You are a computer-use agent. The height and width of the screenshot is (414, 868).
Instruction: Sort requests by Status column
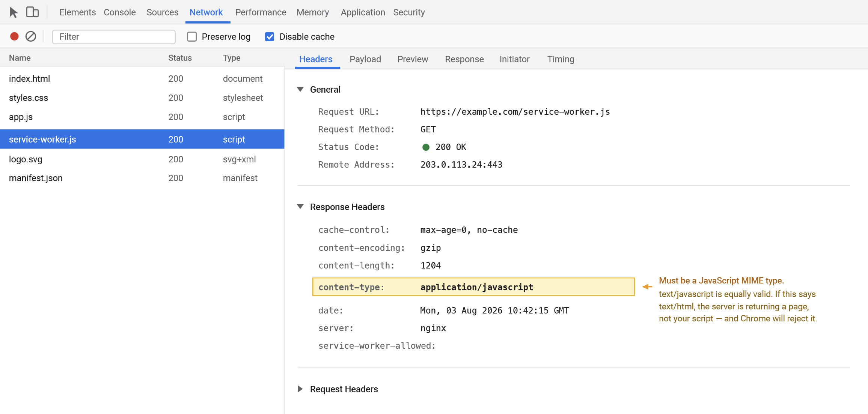(180, 58)
